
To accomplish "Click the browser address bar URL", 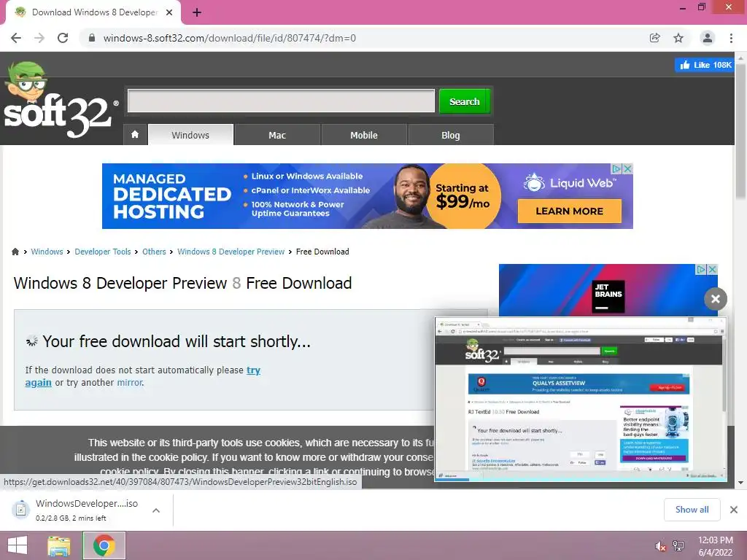I will (230, 38).
